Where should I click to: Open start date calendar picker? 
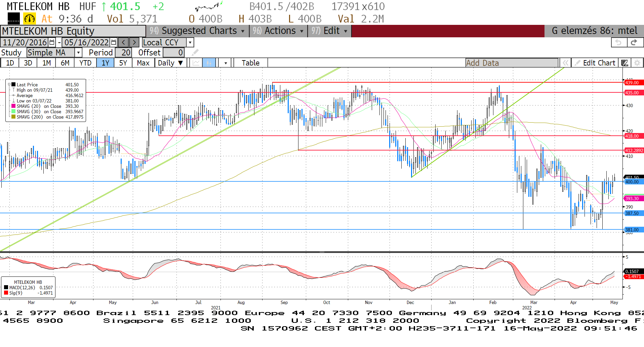[x=52, y=42]
